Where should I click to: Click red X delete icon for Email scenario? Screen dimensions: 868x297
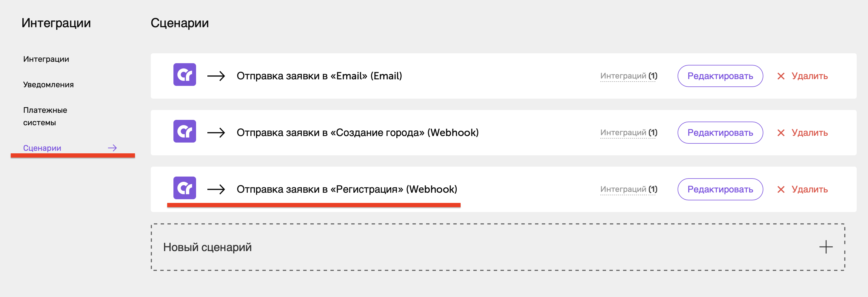coord(781,76)
